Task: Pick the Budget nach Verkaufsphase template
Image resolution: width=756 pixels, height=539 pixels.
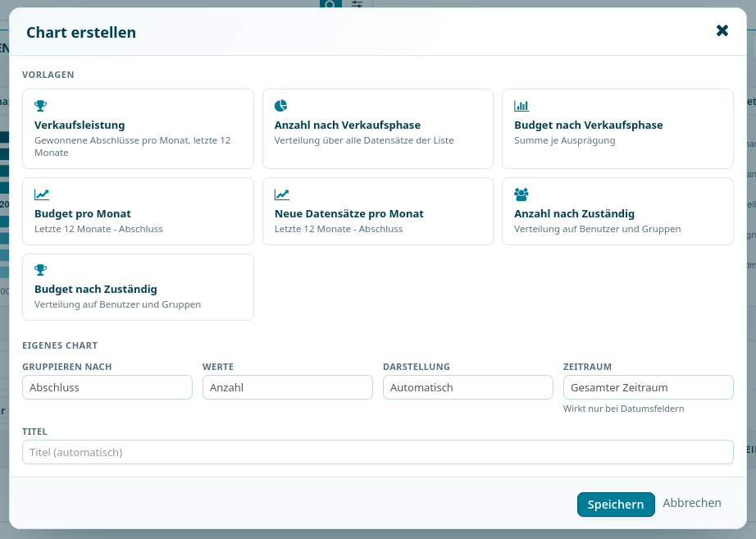Action: click(617, 129)
